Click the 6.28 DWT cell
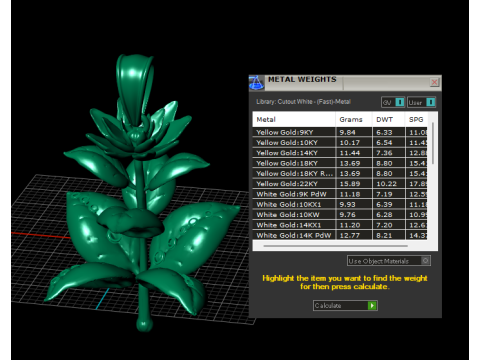Screen dimensions: 480x360 coord(389,215)
